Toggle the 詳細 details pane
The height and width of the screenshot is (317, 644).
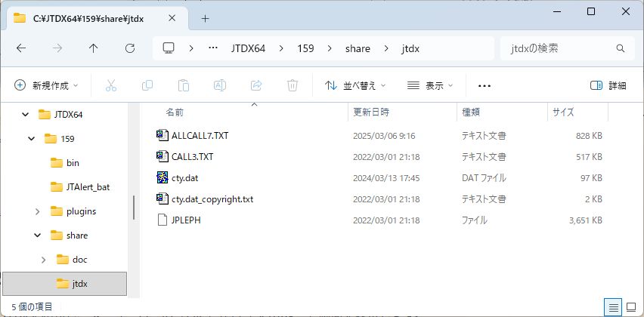coord(608,85)
